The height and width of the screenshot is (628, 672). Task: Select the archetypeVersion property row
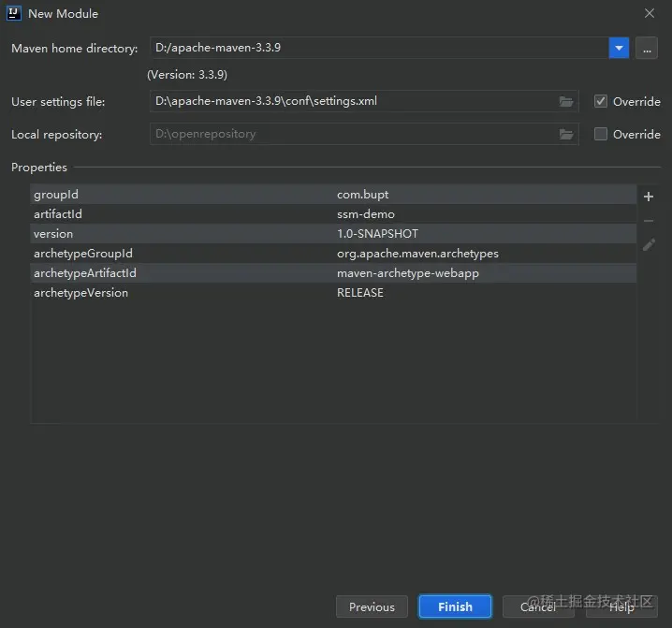tap(333, 293)
